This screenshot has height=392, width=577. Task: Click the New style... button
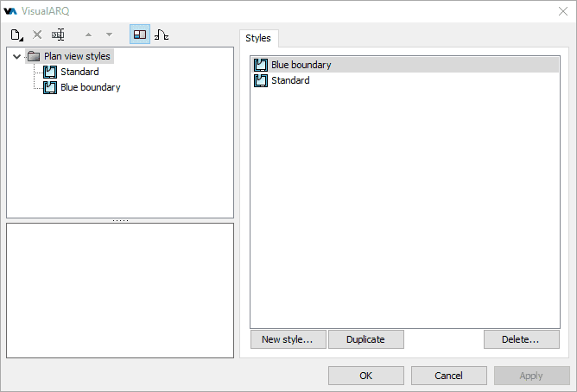click(288, 339)
